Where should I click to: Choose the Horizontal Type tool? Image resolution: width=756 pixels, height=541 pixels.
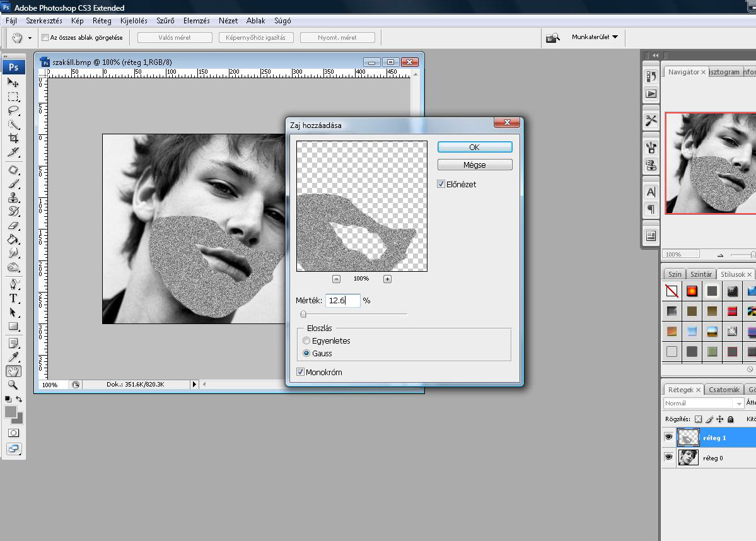13,298
